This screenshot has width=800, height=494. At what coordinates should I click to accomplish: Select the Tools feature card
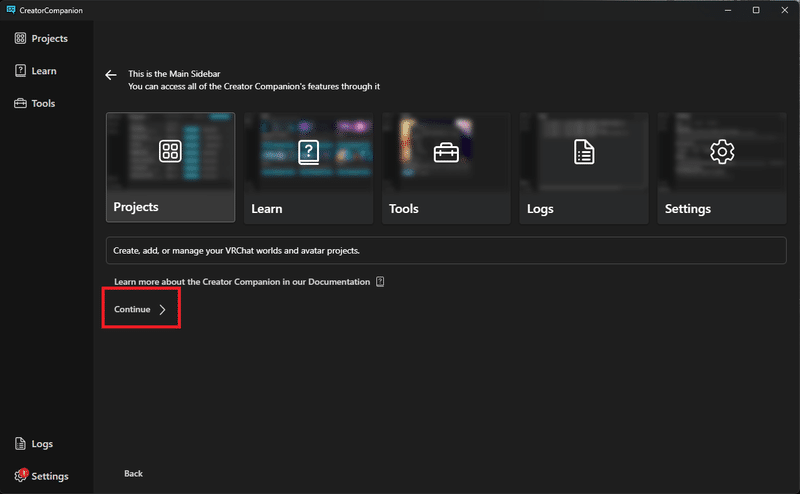(446, 168)
